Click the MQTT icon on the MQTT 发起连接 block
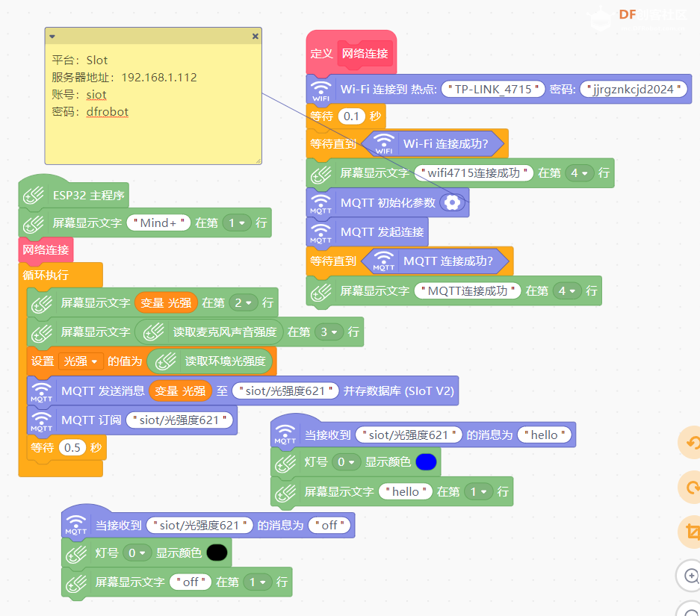This screenshot has height=616, width=700. (320, 232)
